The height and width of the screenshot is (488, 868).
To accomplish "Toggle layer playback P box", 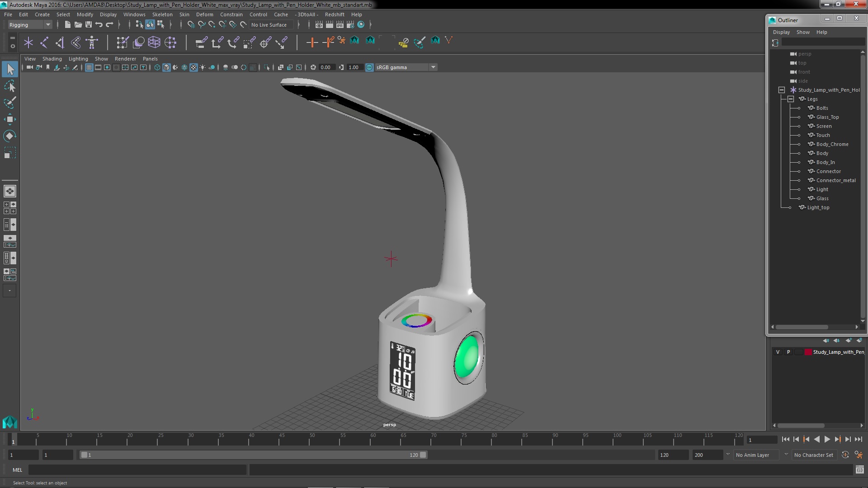I will tap(788, 352).
